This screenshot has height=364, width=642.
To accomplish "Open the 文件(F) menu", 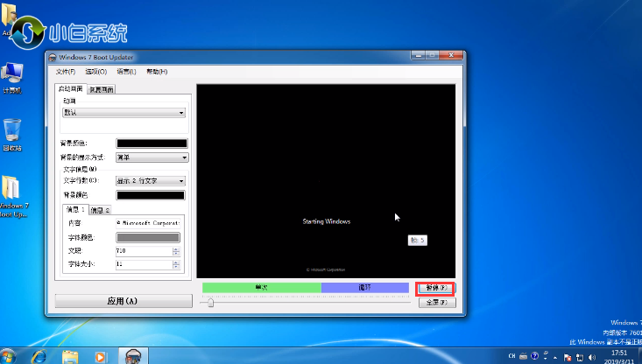I will click(66, 72).
